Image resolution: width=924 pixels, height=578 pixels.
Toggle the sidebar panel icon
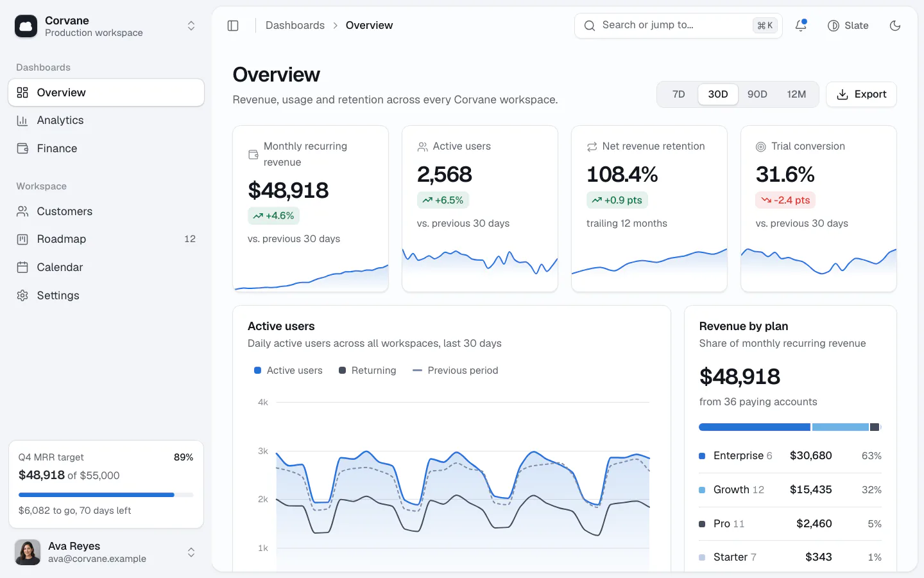click(233, 26)
